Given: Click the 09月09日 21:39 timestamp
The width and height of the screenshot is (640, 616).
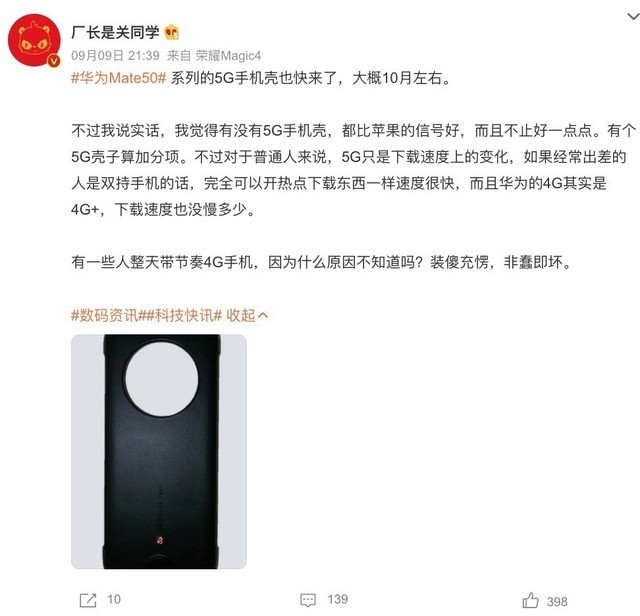Looking at the screenshot, I should click(115, 56).
